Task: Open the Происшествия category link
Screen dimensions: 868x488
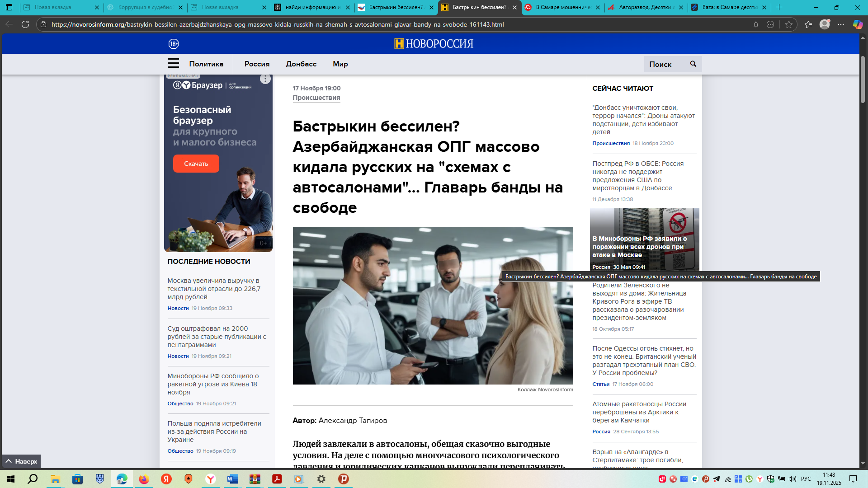Action: (316, 98)
